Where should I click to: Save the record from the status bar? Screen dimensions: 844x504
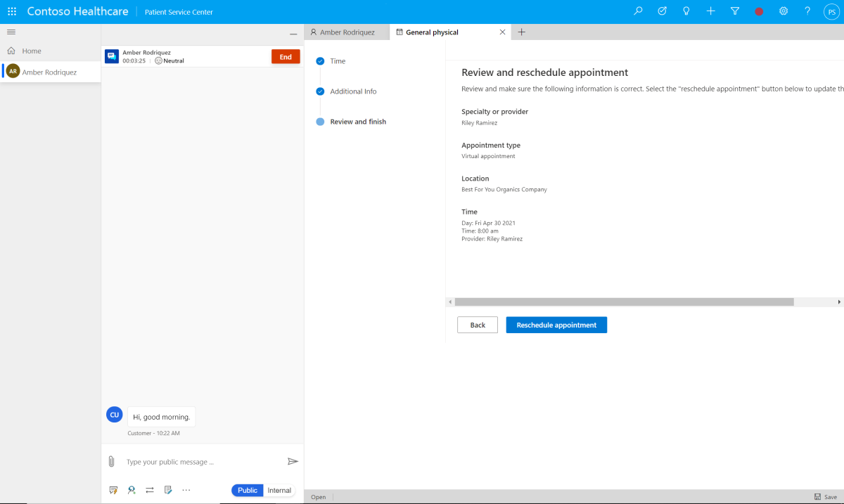[826, 497]
